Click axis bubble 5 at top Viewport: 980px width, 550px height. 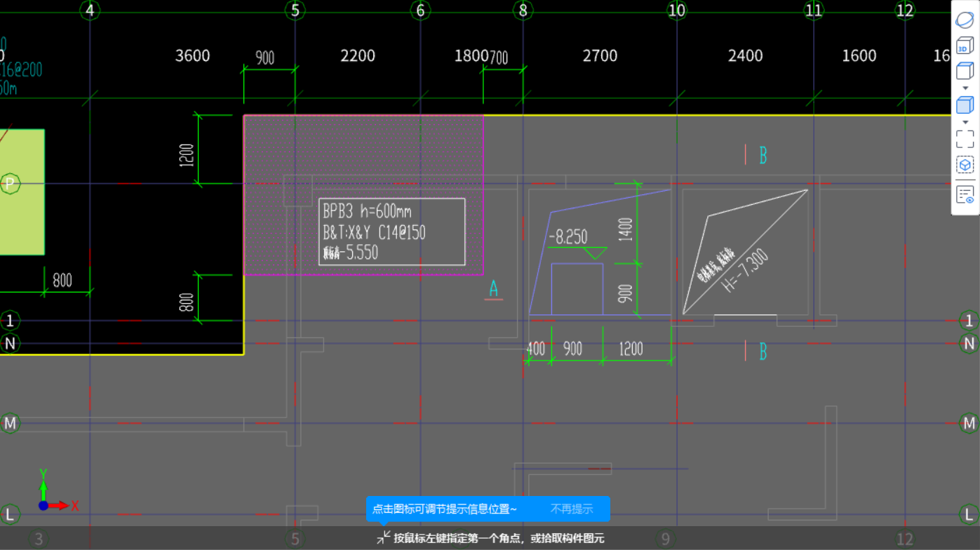coord(295,10)
